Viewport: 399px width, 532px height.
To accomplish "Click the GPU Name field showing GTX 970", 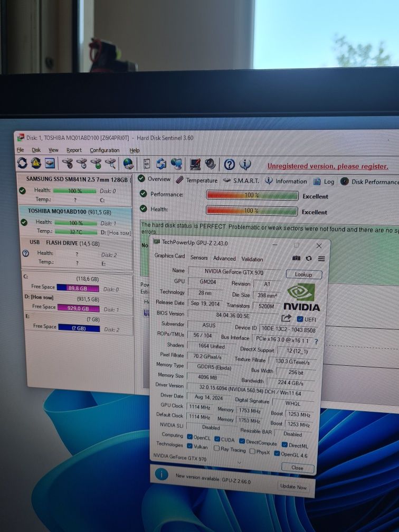I will click(234, 271).
